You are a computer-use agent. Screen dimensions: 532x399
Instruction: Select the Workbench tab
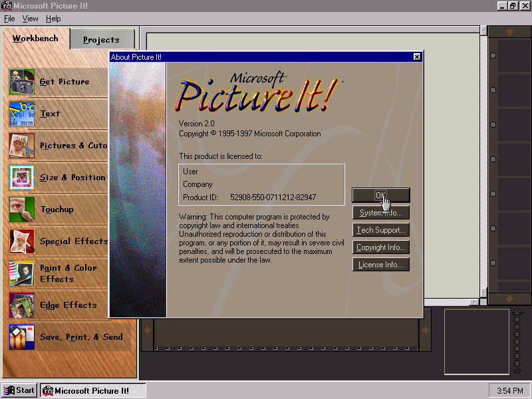point(35,39)
